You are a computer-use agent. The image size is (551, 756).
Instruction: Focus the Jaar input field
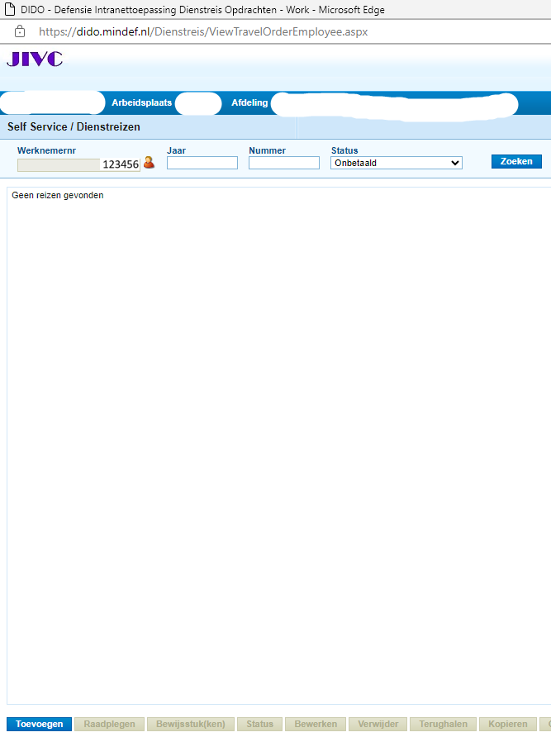202,163
